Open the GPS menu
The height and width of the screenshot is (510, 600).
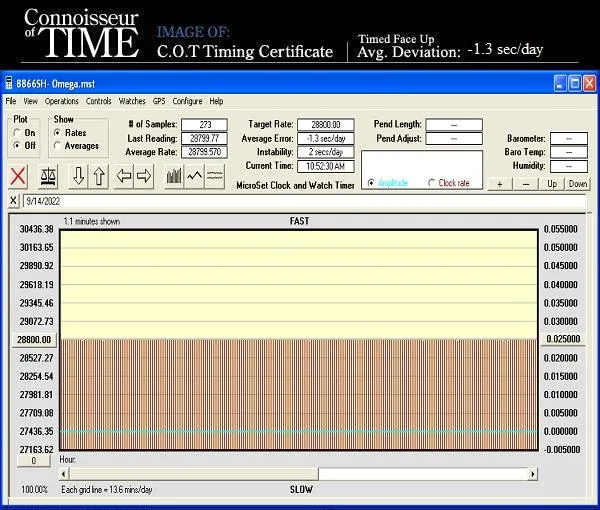coord(159,101)
